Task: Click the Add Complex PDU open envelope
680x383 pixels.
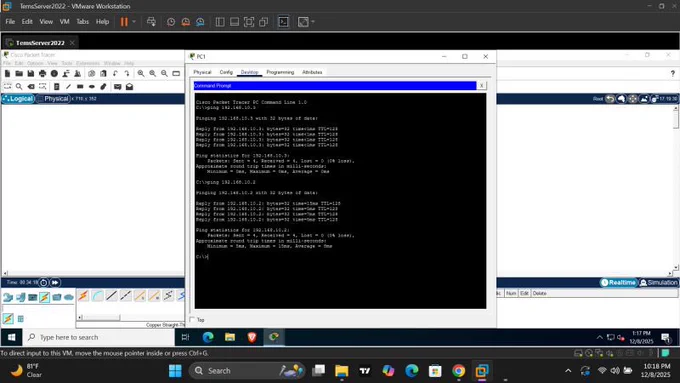Action: [x=129, y=87]
